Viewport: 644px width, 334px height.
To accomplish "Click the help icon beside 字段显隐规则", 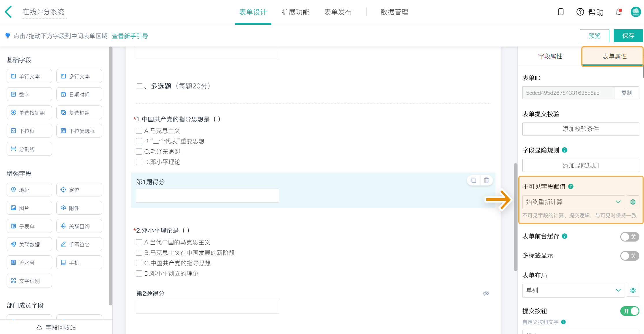I will tap(565, 150).
